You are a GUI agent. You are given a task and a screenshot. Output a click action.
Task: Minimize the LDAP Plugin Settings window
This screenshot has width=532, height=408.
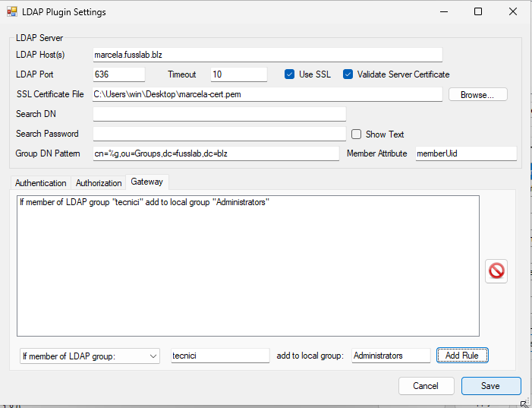pos(444,11)
